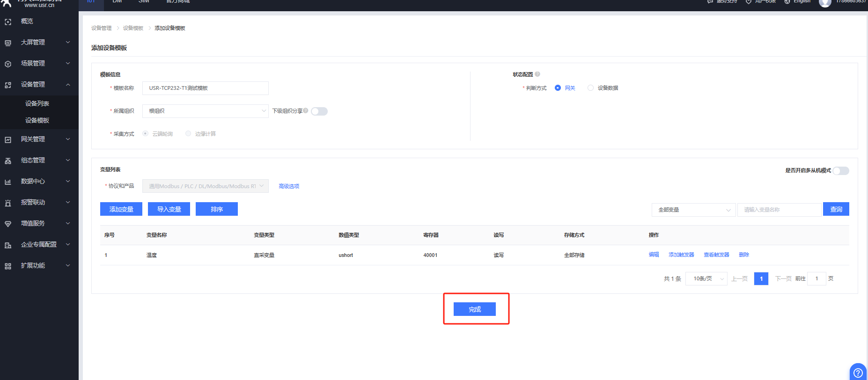868x380 pixels.
Task: Click the 完成 button
Action: pos(474,309)
